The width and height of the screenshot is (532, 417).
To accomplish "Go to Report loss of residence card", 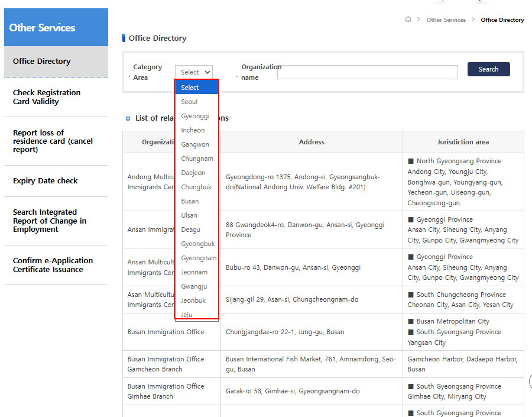I will [x=53, y=141].
